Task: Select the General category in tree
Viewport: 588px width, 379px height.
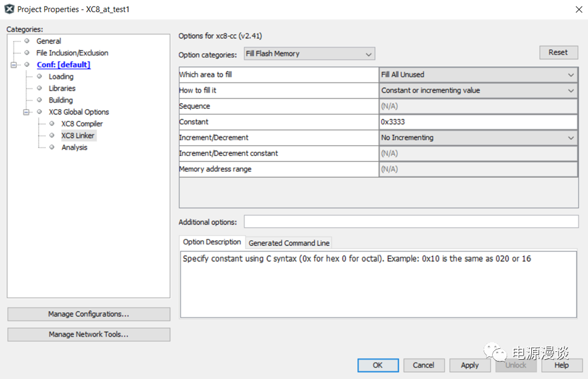Action: coord(48,41)
